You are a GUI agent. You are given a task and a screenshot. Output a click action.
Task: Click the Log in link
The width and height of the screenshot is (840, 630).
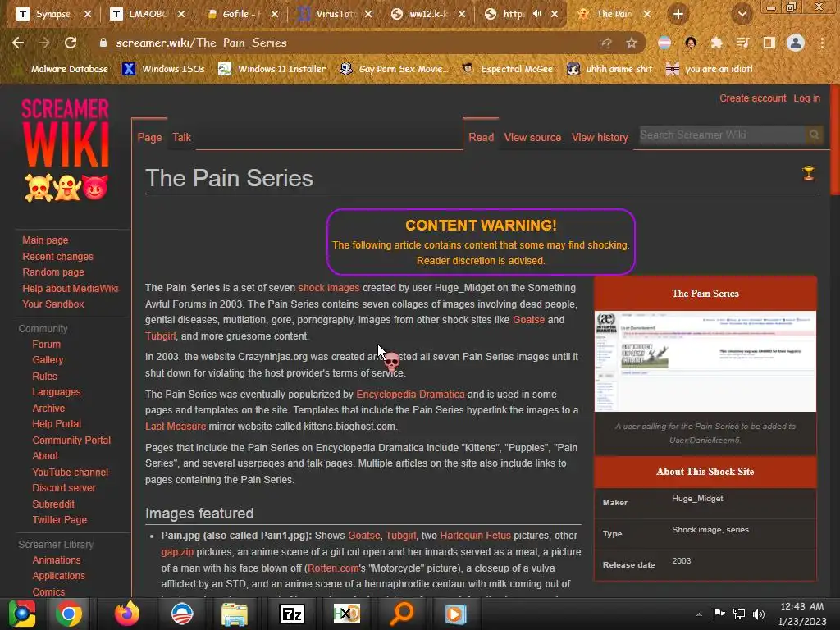click(x=807, y=98)
